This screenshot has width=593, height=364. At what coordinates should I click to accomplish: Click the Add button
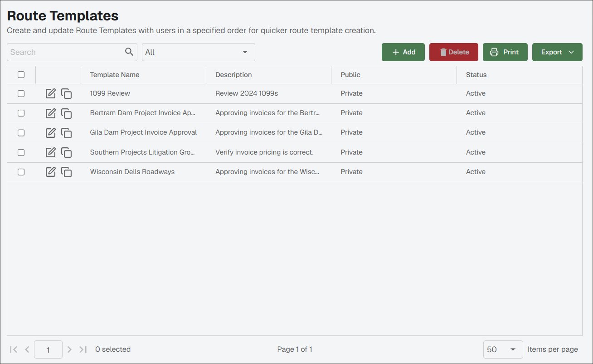[x=403, y=52]
